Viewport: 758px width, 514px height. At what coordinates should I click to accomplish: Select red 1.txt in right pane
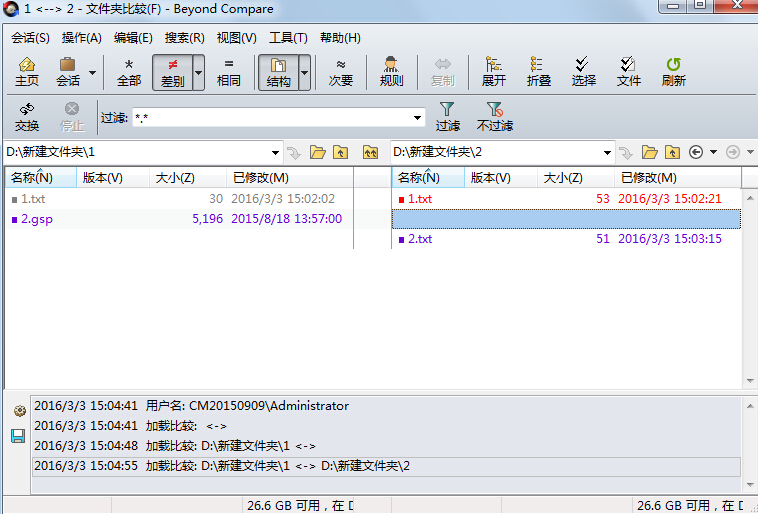click(566, 199)
